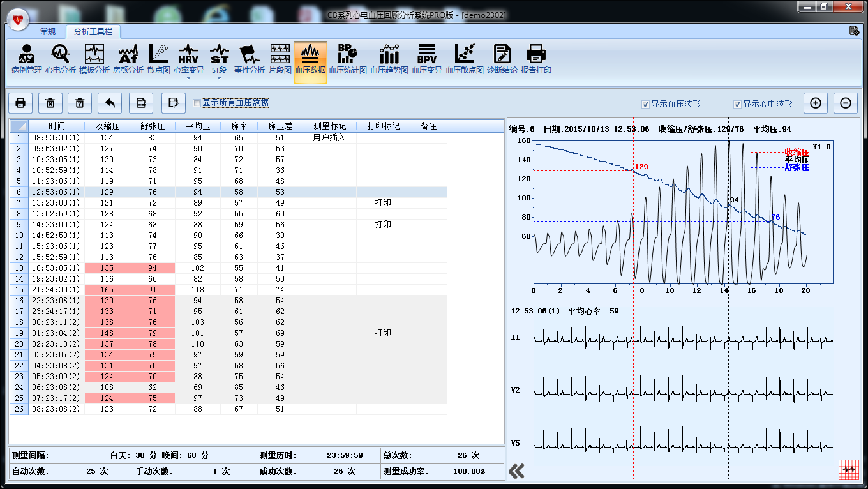This screenshot has height=489, width=868.
Task: Select 分析工具栏 ribbon tab
Action: 93,31
